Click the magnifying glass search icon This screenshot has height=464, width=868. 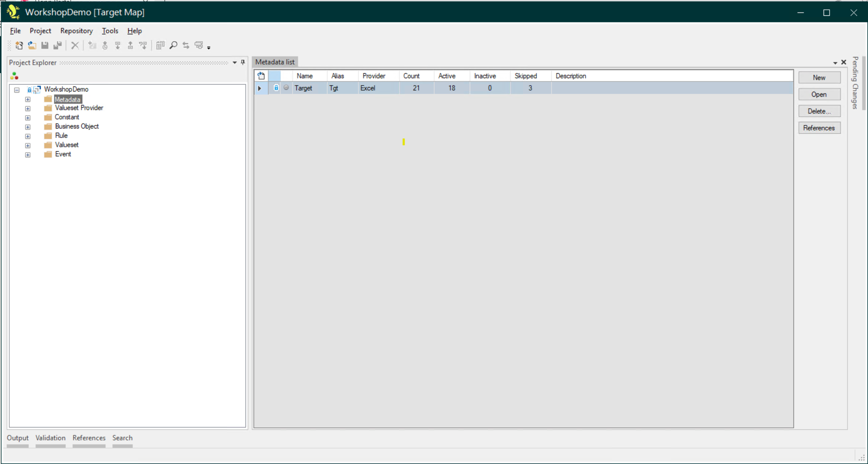point(173,45)
